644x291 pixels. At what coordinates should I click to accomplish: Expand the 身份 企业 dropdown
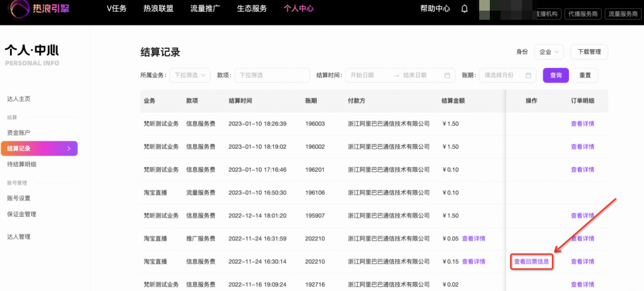click(x=549, y=52)
